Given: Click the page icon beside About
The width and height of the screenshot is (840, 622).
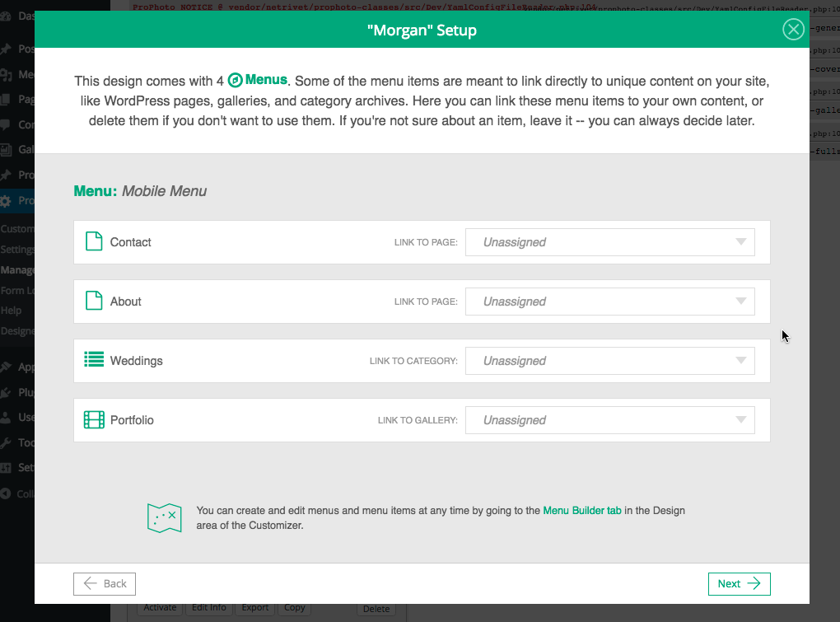Looking at the screenshot, I should coord(94,301).
